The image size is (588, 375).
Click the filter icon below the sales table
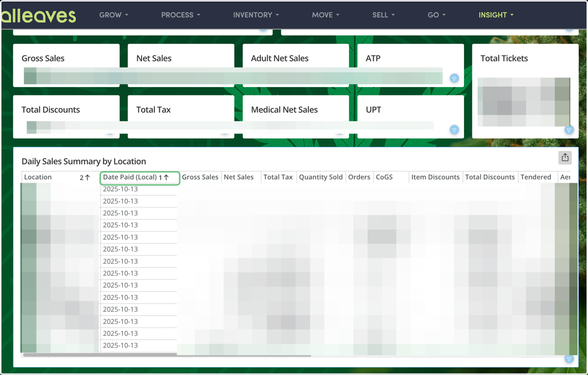[569, 359]
